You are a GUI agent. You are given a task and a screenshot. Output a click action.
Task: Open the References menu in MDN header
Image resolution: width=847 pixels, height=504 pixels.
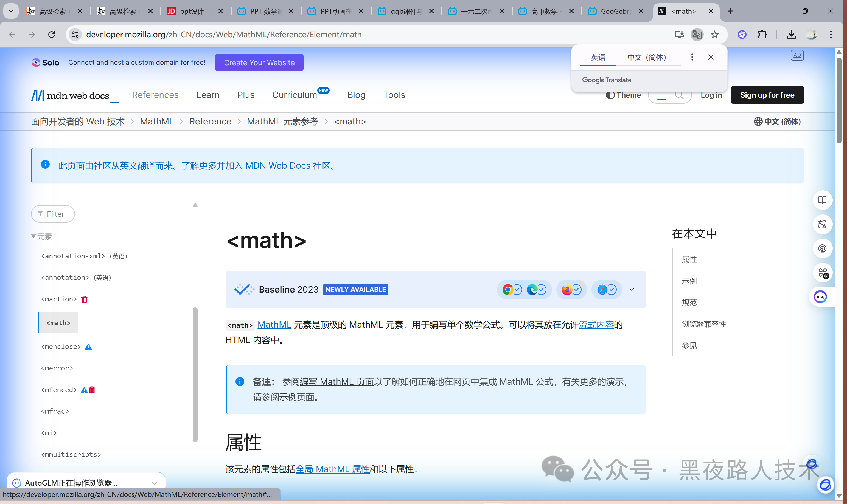pyautogui.click(x=155, y=95)
